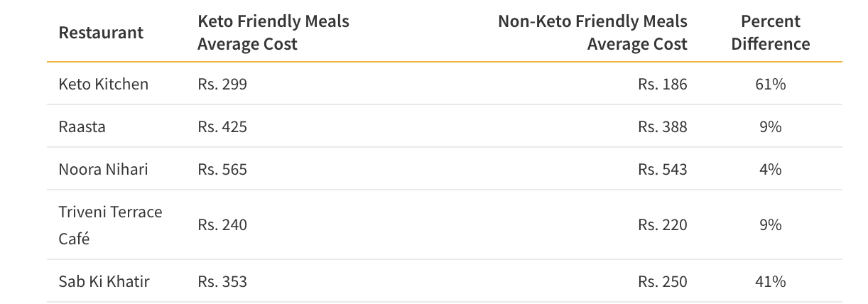Select the Keto Kitchen restaurant name
This screenshot has height=304, width=868.
104,84
